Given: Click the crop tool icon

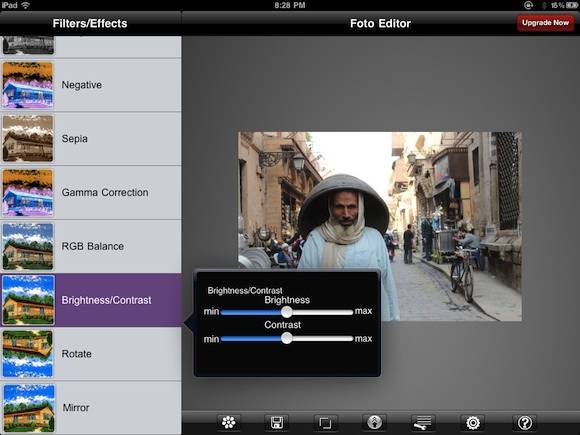Looking at the screenshot, I should pos(325,422).
